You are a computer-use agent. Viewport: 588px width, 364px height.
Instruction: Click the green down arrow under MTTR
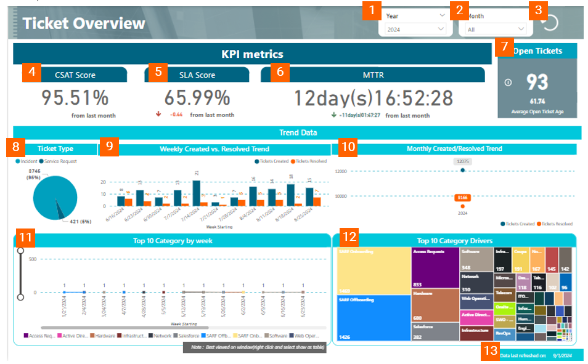333,114
